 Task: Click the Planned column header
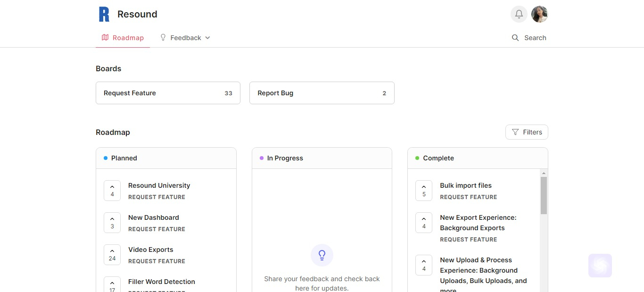click(166, 158)
